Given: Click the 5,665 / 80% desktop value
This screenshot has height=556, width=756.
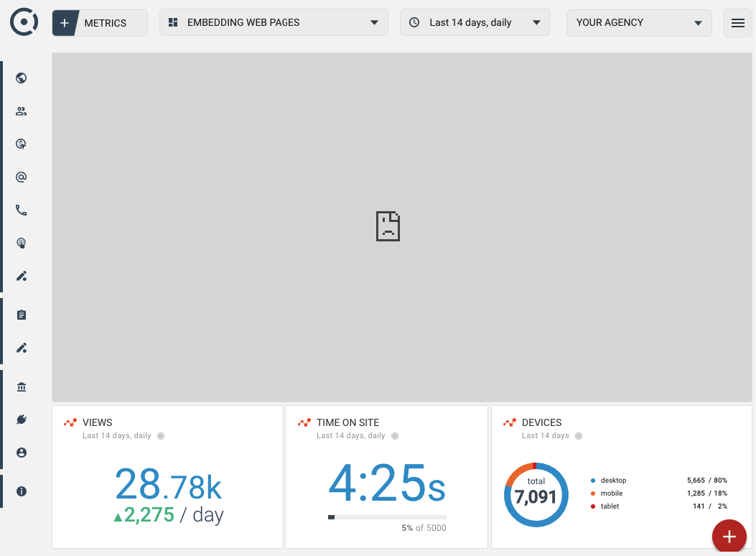Looking at the screenshot, I should tap(707, 481).
